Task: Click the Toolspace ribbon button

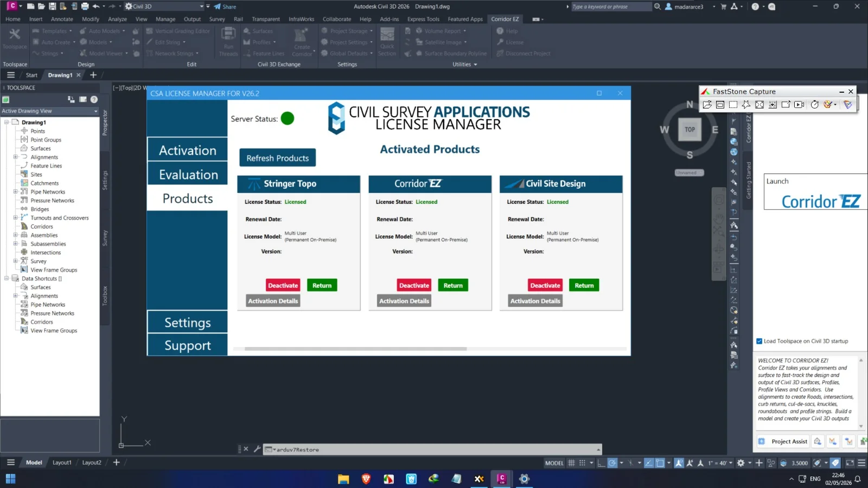Action: tap(15, 39)
